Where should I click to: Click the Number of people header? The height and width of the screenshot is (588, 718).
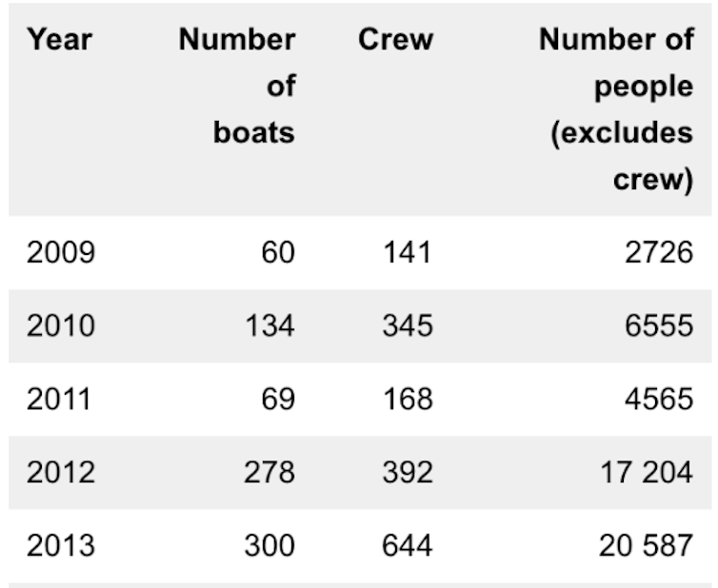click(616, 109)
